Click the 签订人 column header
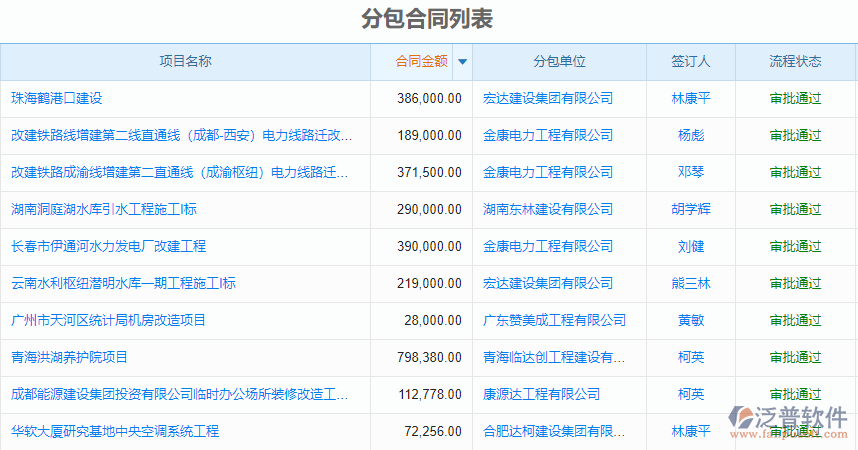The width and height of the screenshot is (858, 450). click(691, 61)
